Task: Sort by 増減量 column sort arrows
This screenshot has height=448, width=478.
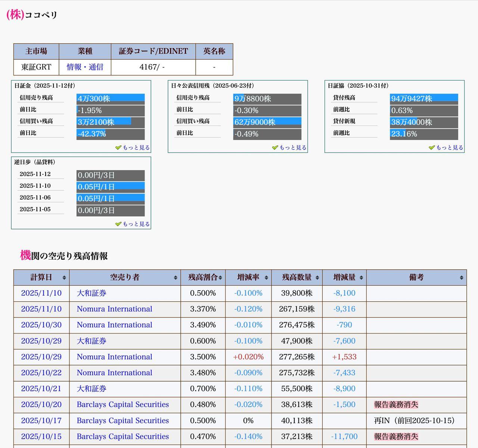Action: click(361, 278)
